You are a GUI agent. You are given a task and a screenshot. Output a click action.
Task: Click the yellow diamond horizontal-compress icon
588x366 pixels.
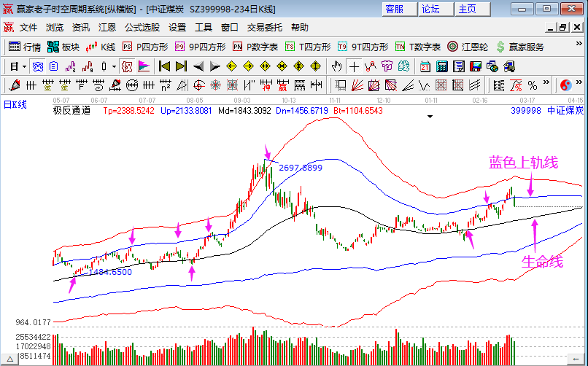click(282, 66)
